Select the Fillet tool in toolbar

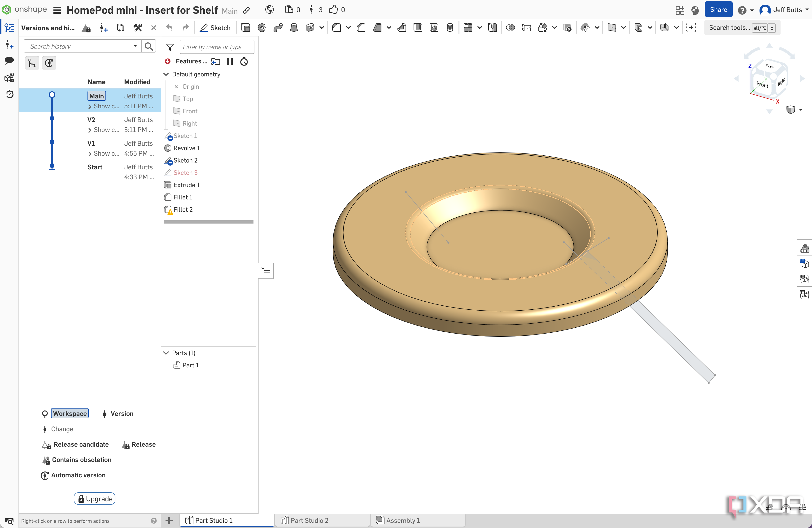(x=336, y=28)
